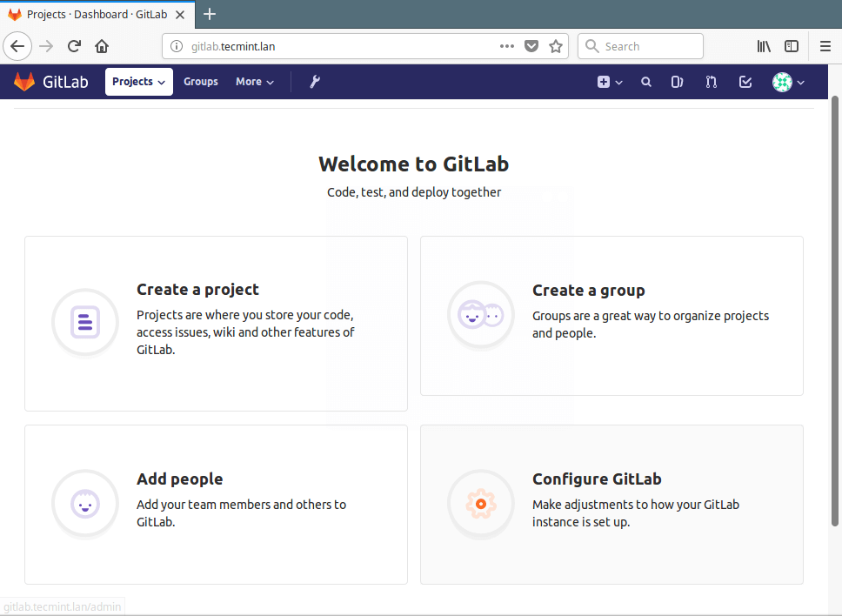Open the user avatar dropdown
The width and height of the screenshot is (842, 616).
[788, 82]
